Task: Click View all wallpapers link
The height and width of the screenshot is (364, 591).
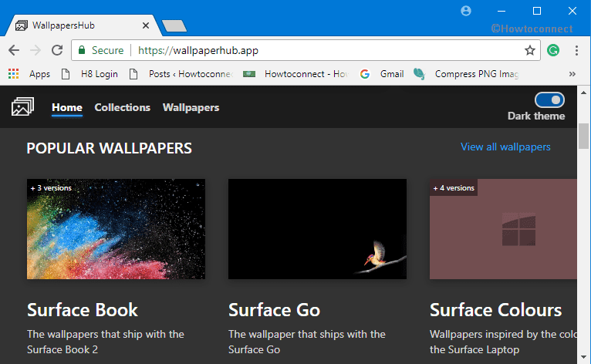Action: pos(505,147)
